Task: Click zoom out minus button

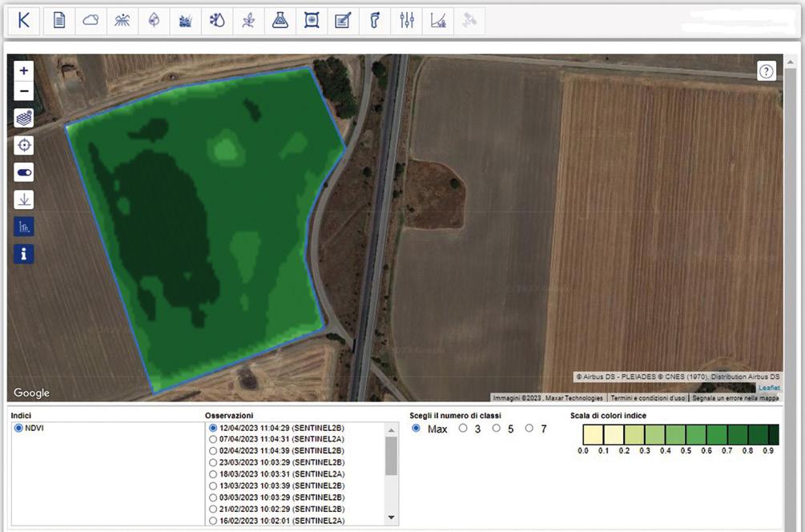Action: coord(24,91)
